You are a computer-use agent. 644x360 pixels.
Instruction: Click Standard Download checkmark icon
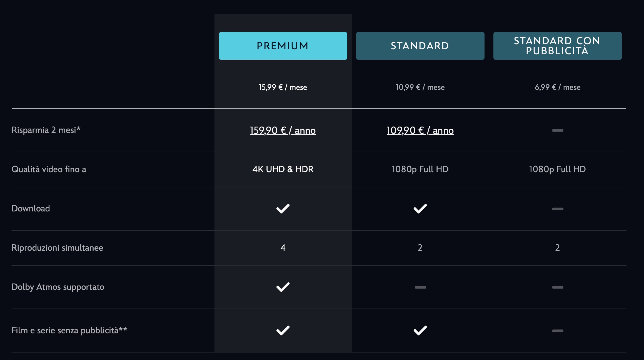pos(420,209)
